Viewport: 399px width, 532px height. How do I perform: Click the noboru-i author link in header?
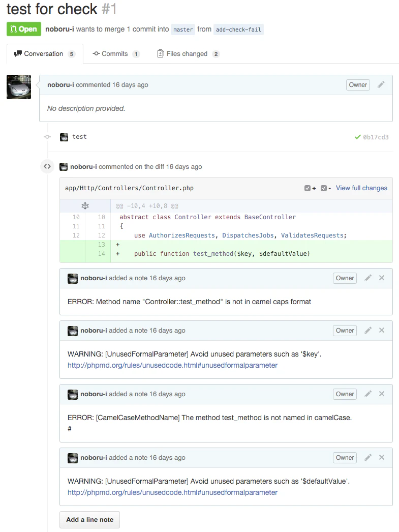[59, 29]
